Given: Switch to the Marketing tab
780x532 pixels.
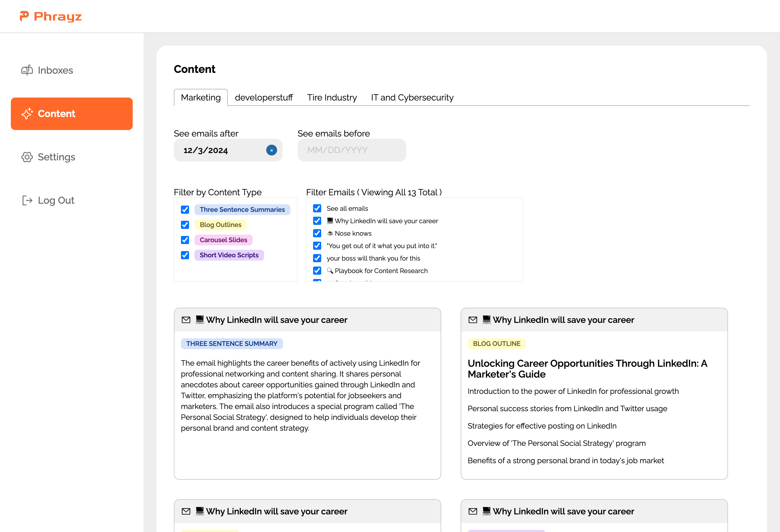Looking at the screenshot, I should [x=201, y=97].
